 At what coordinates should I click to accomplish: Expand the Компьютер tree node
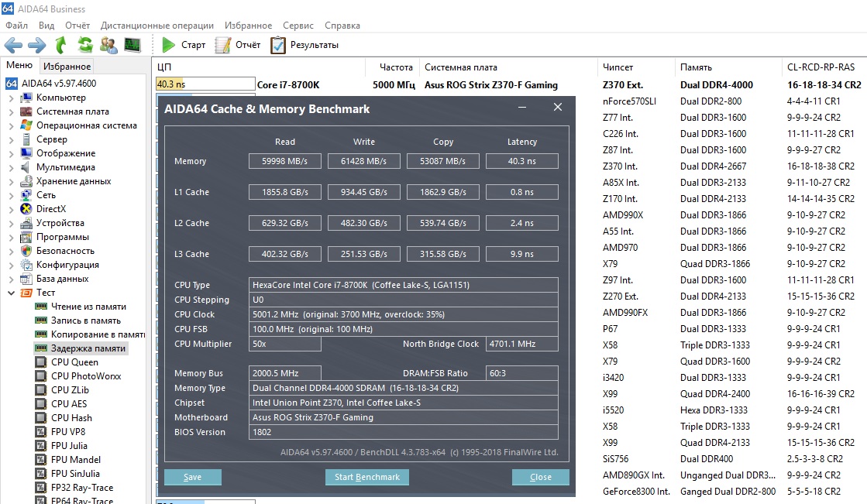pyautogui.click(x=11, y=98)
